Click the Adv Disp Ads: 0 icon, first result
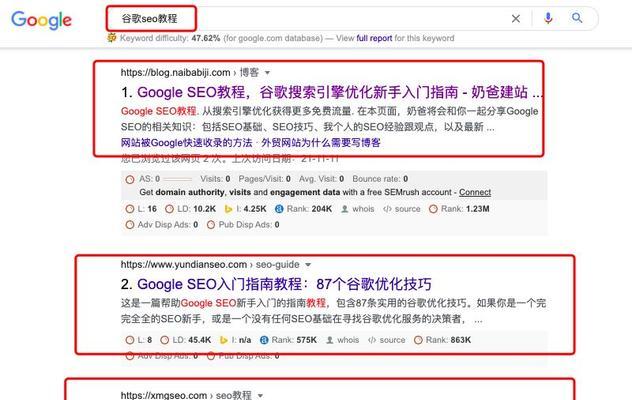 coord(129,225)
